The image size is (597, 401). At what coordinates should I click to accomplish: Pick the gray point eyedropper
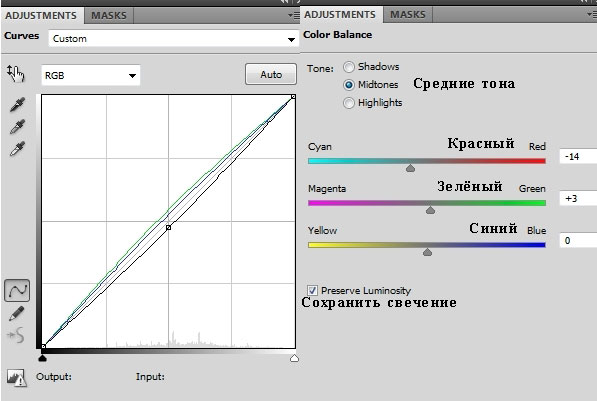click(x=17, y=127)
